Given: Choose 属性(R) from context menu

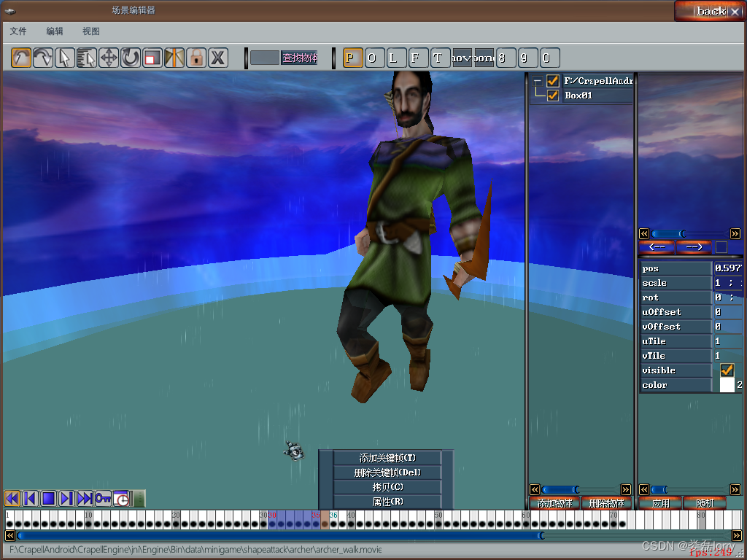Looking at the screenshot, I should [387, 502].
